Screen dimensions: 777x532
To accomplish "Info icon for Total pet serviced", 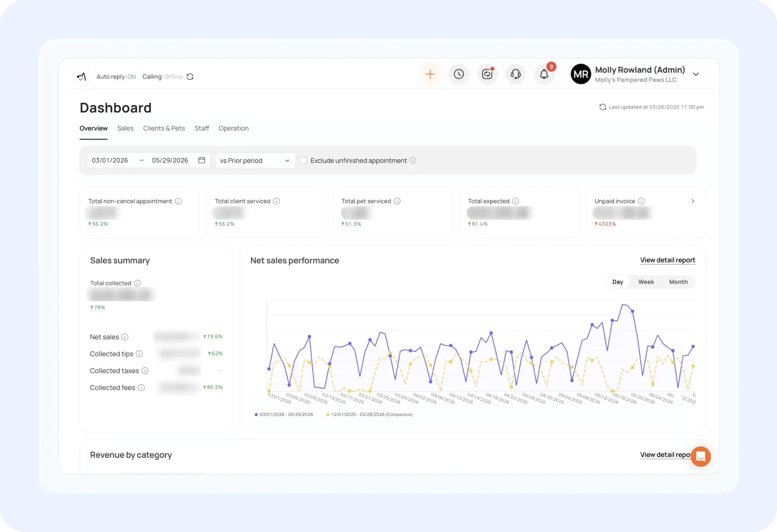I will pos(397,201).
